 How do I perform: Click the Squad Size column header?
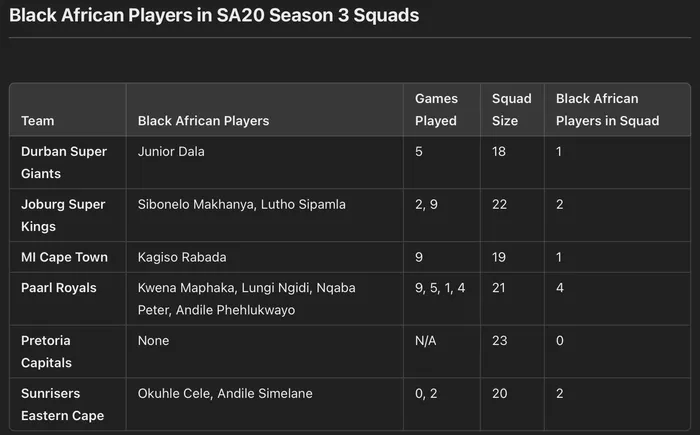[512, 110]
